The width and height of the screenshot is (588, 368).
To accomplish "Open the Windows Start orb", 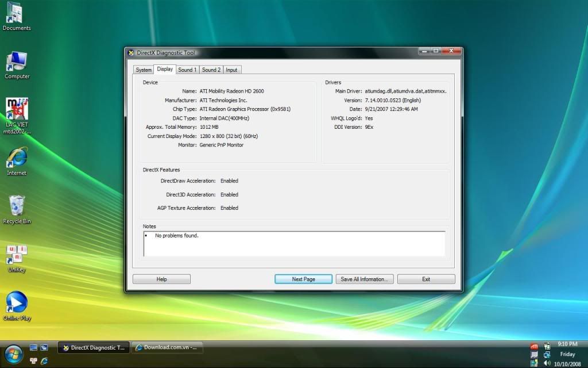I will coord(14,354).
